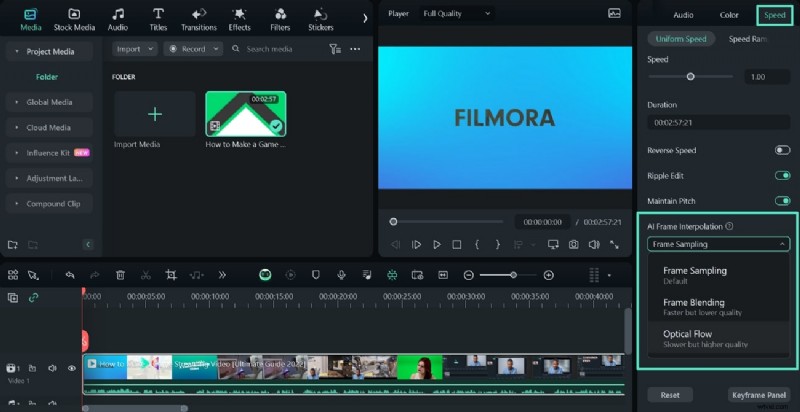800x412 pixels.
Task: Expand more timeline tools chevrons
Action: pyautogui.click(x=222, y=275)
